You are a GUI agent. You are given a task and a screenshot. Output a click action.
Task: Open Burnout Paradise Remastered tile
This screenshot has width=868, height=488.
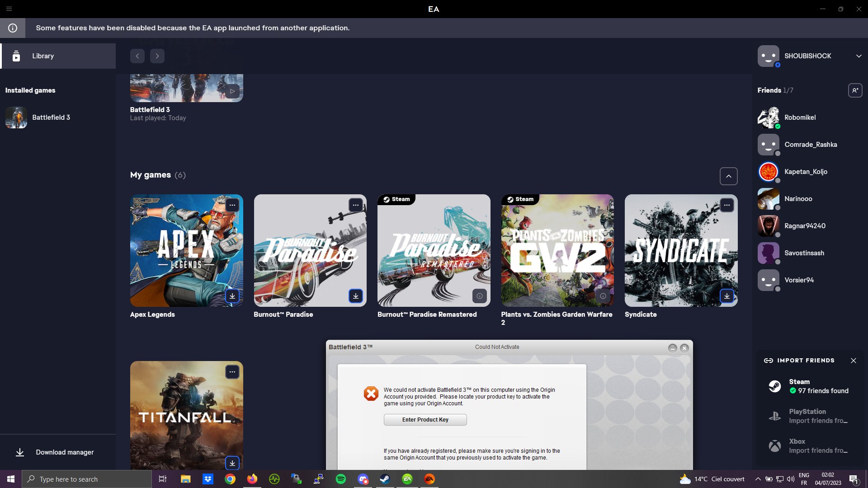(x=434, y=251)
